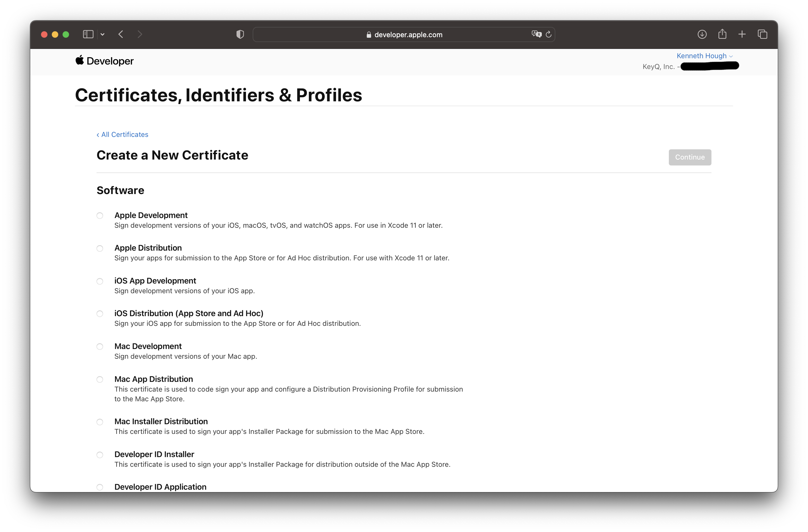The image size is (808, 532).
Task: Select the Apple Development certificate type
Action: point(100,216)
